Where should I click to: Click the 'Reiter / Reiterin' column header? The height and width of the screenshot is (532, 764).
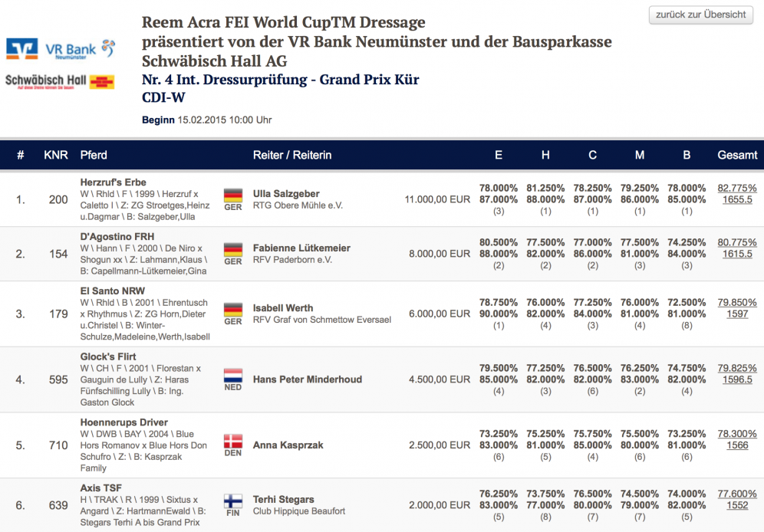pos(292,155)
